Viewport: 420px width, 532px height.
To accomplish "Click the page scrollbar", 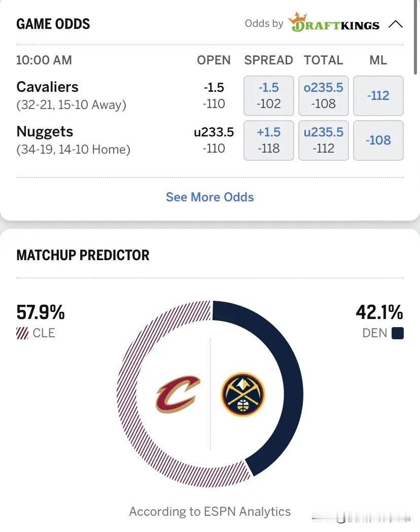I will click(x=415, y=37).
